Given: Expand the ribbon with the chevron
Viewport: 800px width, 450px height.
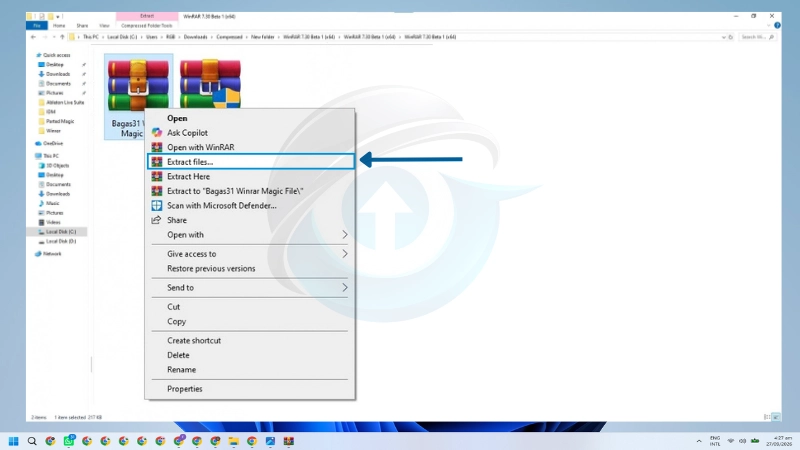Looking at the screenshot, I should click(769, 26).
